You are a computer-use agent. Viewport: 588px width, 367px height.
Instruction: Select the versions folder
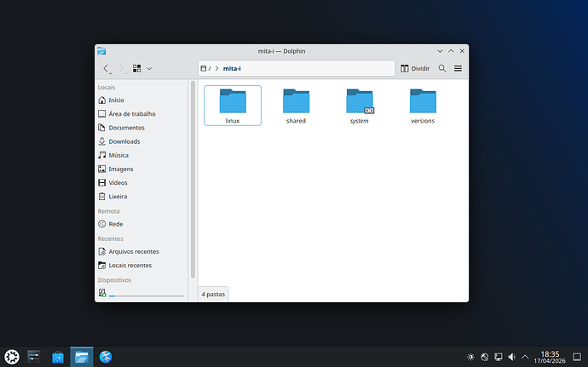coord(423,106)
